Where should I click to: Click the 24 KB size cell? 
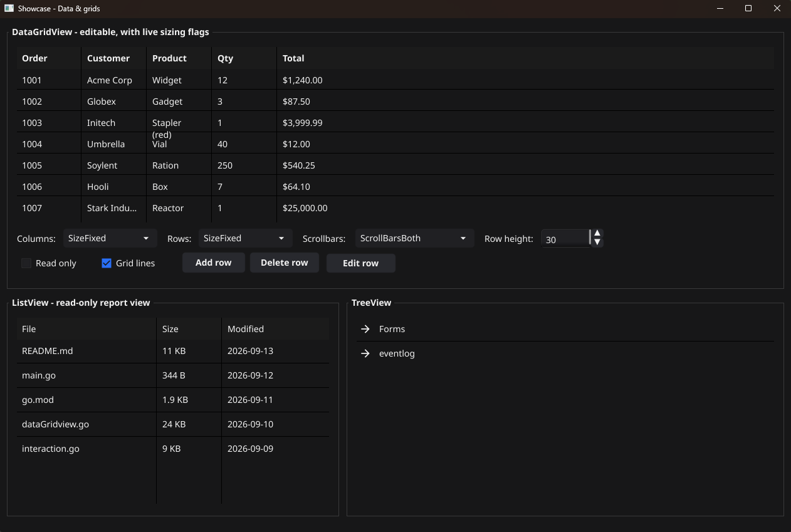point(189,424)
